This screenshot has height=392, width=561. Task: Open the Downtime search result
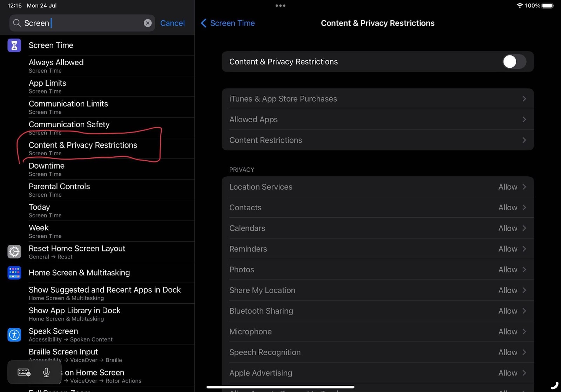coord(97,169)
